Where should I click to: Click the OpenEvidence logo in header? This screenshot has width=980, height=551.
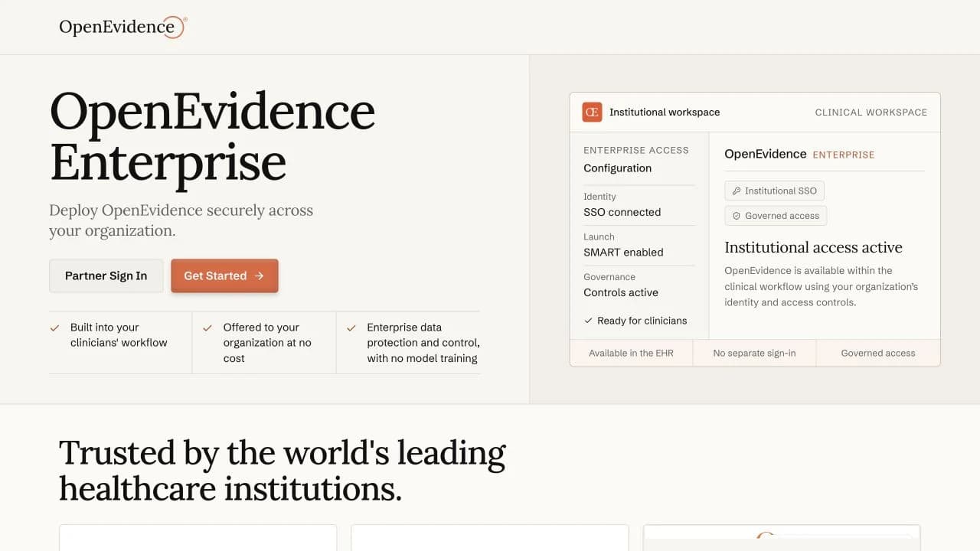(x=122, y=27)
